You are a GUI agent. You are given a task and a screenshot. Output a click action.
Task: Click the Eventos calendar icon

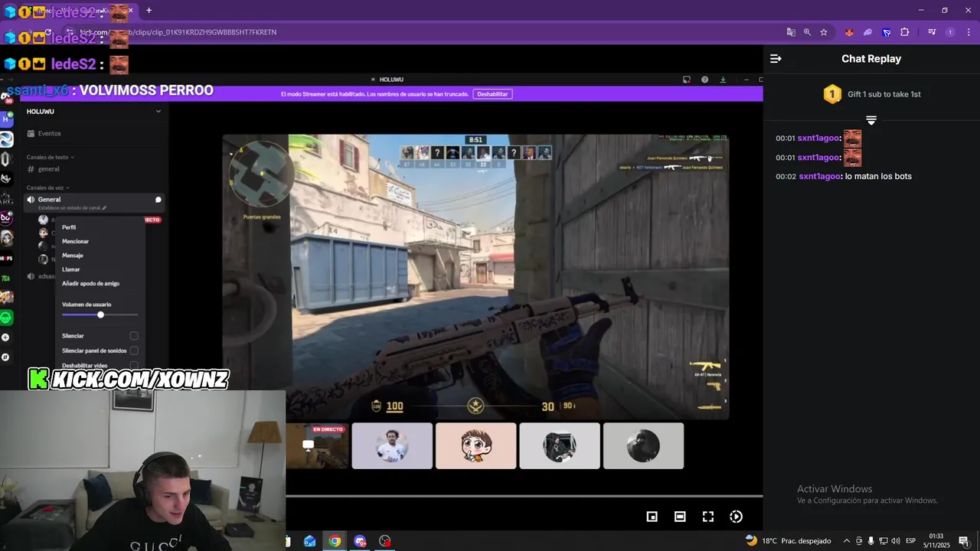tap(31, 133)
